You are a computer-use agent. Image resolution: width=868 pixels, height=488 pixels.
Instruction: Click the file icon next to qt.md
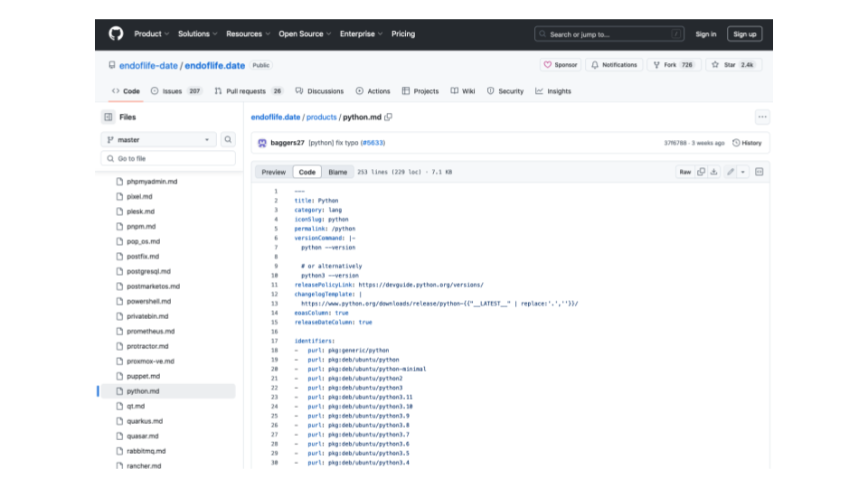click(x=119, y=406)
